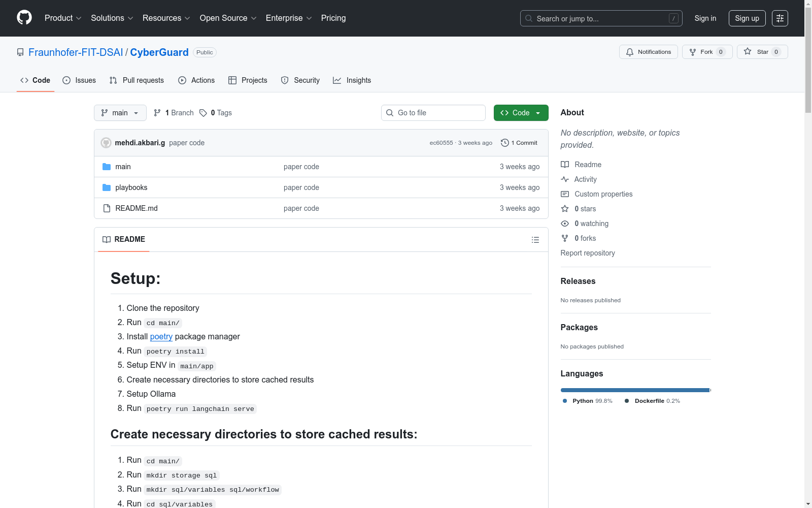
Task: Expand the Open Source menu
Action: (228, 18)
